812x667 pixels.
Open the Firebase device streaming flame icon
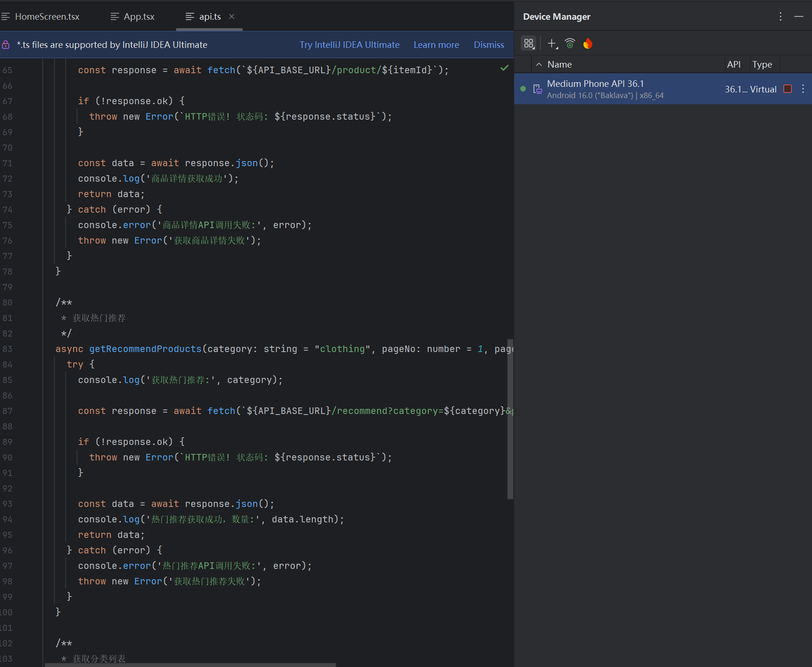588,44
